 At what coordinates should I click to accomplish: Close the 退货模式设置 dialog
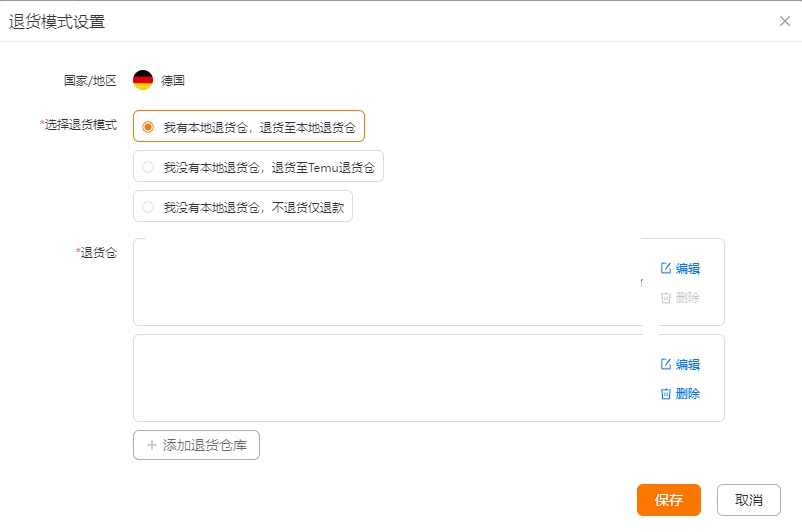pyautogui.click(x=785, y=21)
